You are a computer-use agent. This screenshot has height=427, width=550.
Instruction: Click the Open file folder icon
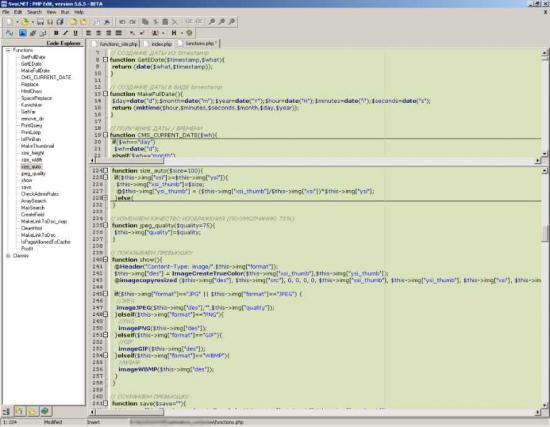pos(25,22)
